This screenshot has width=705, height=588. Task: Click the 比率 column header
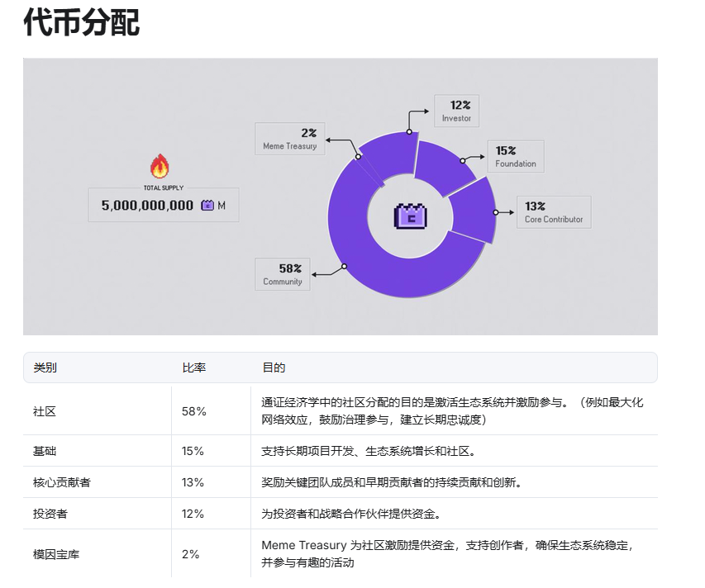193,367
